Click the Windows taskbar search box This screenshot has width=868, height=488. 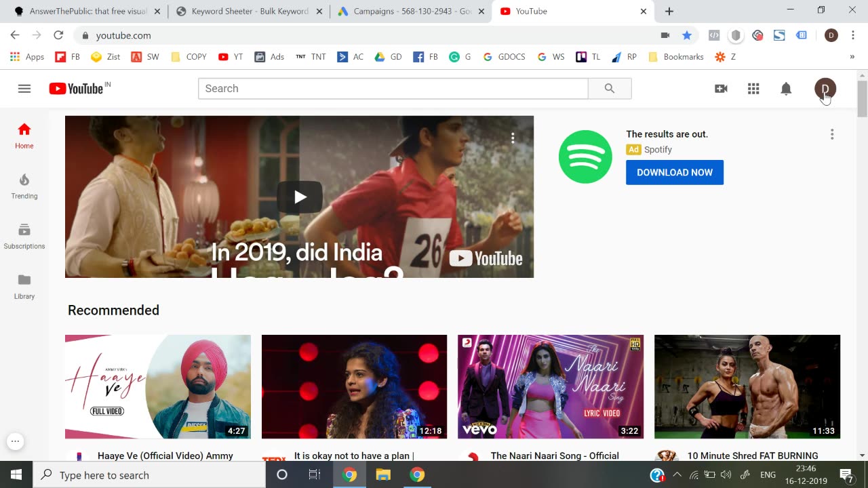click(149, 474)
